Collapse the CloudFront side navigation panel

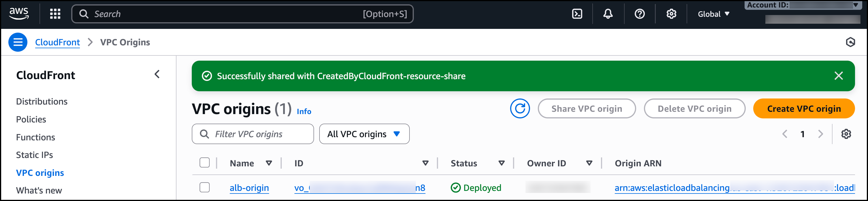tap(157, 75)
